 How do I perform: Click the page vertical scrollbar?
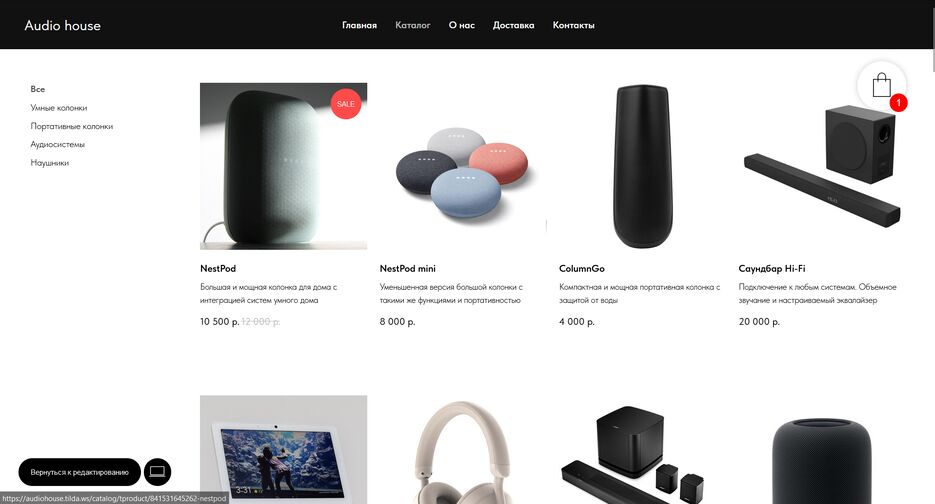[x=932, y=252]
